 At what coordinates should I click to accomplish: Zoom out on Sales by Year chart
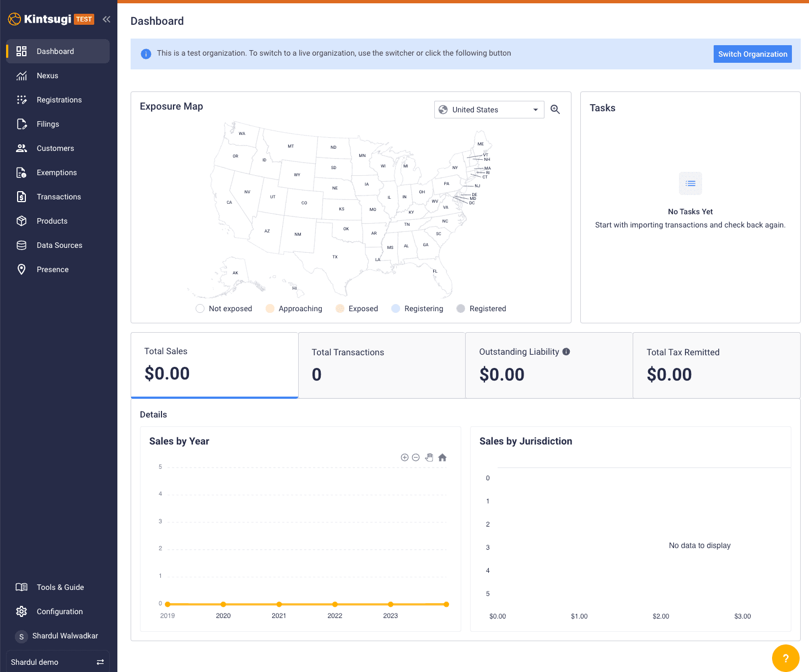coord(416,457)
